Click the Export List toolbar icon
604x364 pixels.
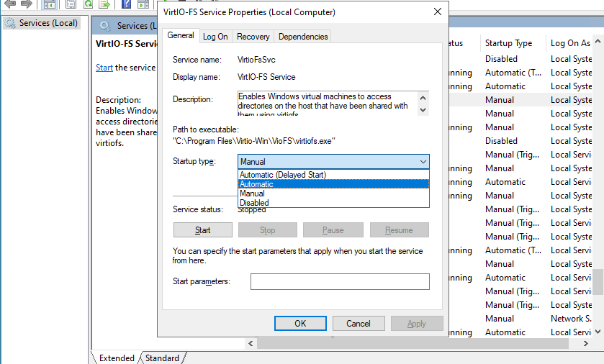tap(105, 4)
